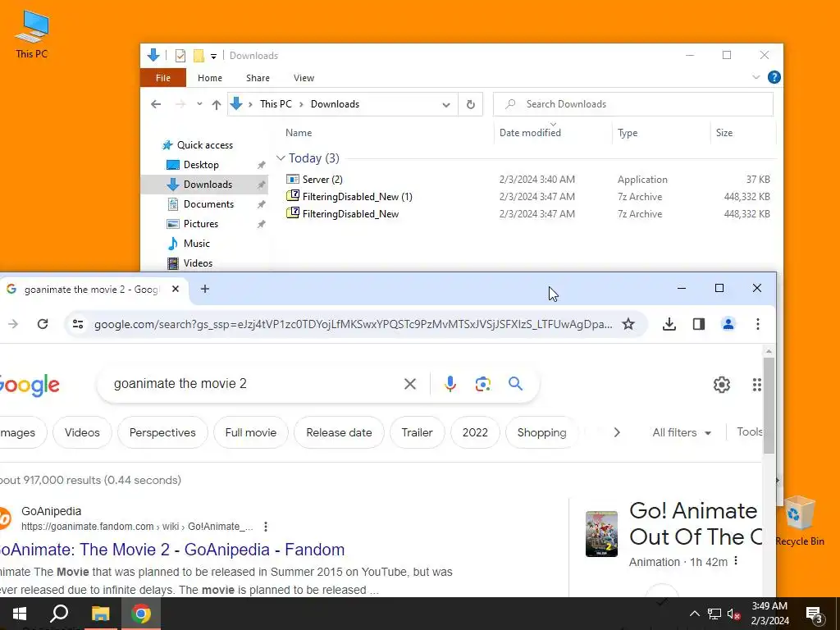
Task: Click the Explorer Properties quick-access toolbar icon
Action: click(x=180, y=55)
